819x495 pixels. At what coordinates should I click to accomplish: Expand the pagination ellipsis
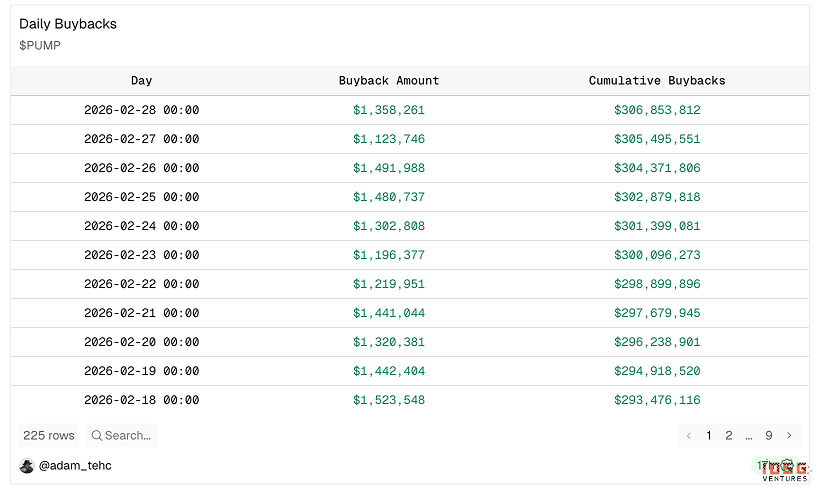tap(749, 436)
